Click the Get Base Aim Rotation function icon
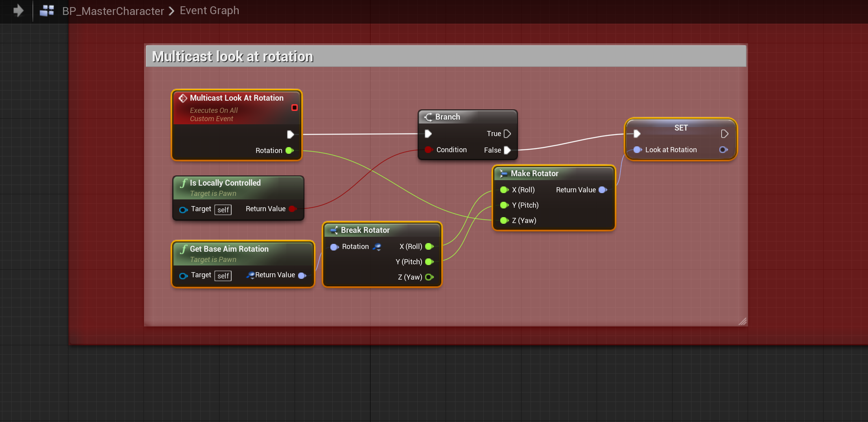Image resolution: width=868 pixels, height=422 pixels. pos(184,249)
